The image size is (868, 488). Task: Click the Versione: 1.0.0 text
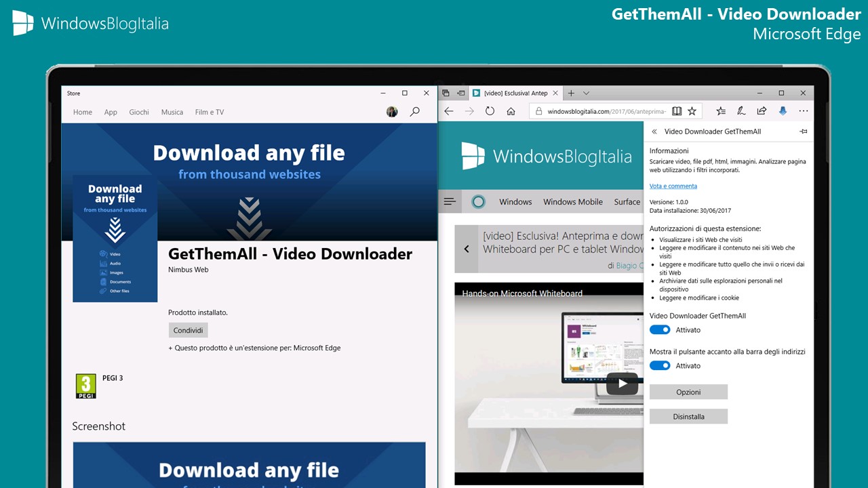(669, 202)
